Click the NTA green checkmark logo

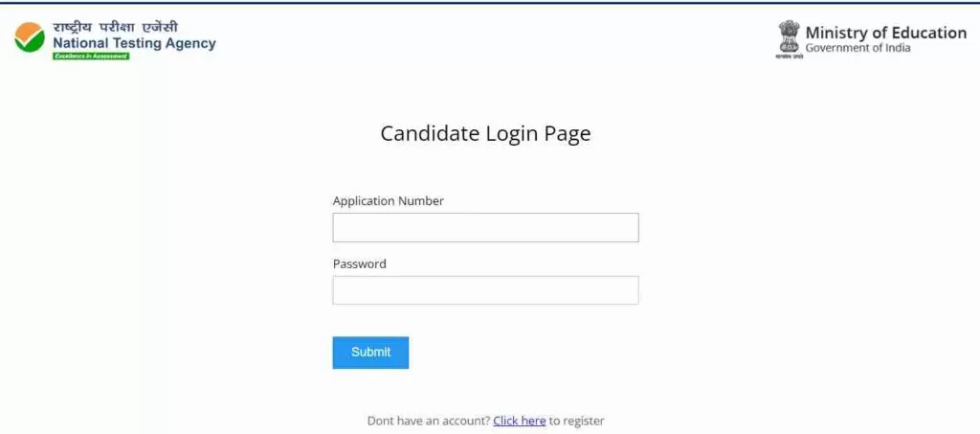(30, 37)
